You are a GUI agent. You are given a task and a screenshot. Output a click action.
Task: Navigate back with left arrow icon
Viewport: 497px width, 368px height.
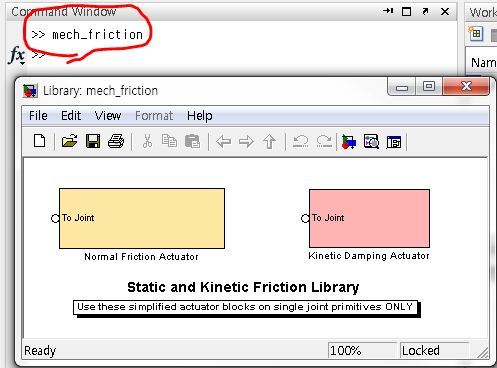tap(223, 142)
